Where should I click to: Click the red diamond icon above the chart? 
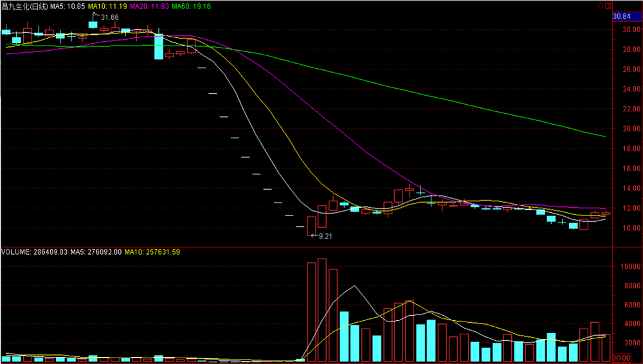coord(600,6)
